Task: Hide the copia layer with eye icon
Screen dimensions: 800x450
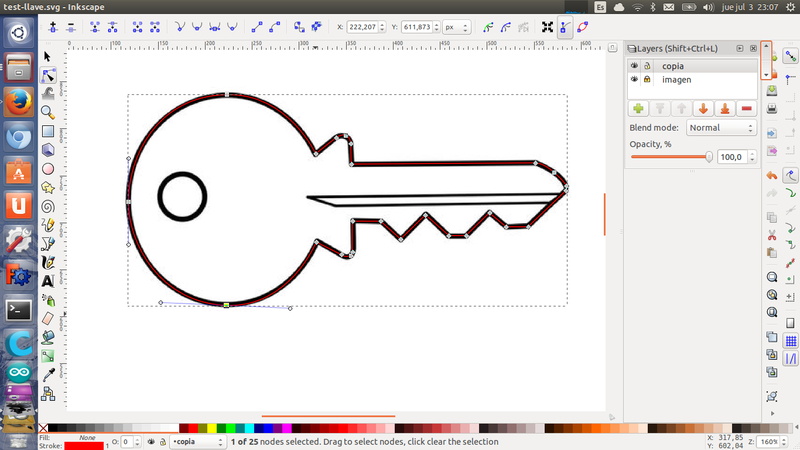Action: [x=634, y=66]
